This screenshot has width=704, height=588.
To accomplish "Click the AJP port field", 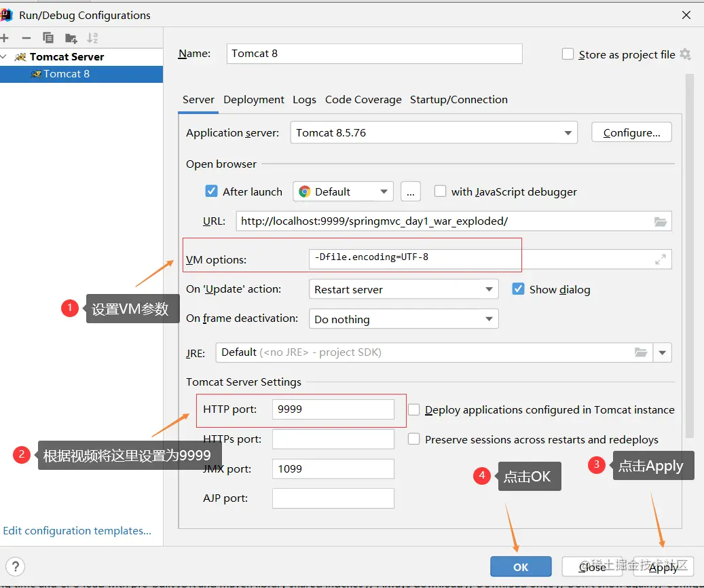I will click(333, 498).
